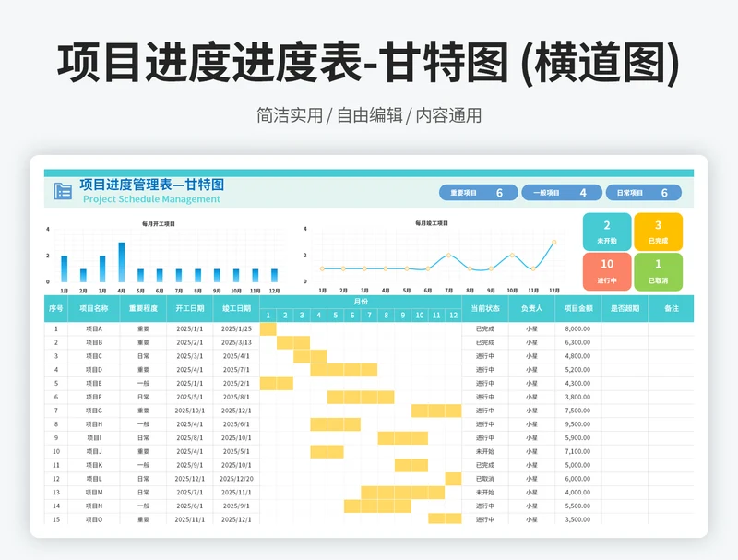Click the 当前状态 column header
The image size is (738, 560).
click(x=485, y=309)
